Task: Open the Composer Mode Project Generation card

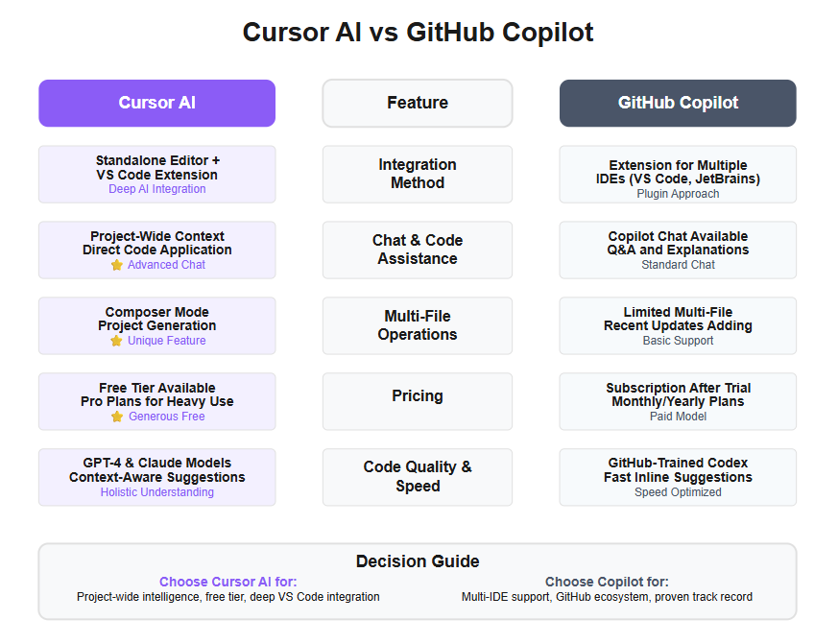Action: pos(157,326)
